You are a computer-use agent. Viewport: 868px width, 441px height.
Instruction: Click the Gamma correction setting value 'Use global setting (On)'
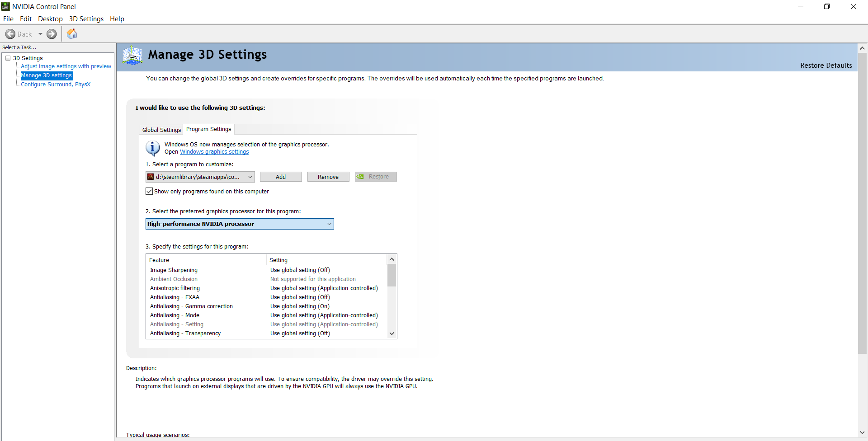click(x=300, y=306)
